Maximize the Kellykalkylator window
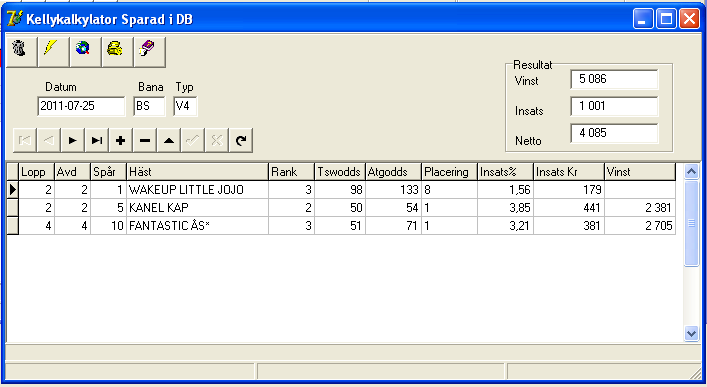The image size is (707, 387). [666, 19]
